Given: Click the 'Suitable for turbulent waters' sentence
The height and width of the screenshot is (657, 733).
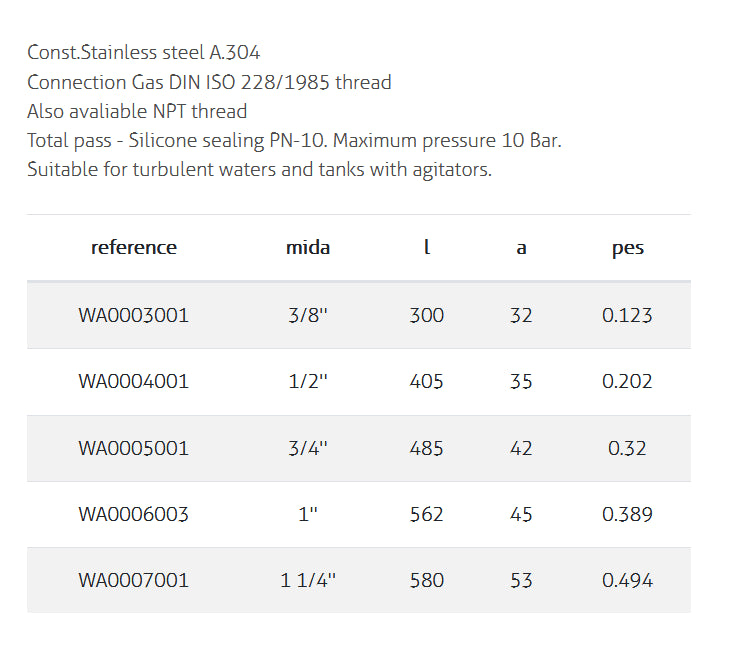Looking at the screenshot, I should coord(259,169).
